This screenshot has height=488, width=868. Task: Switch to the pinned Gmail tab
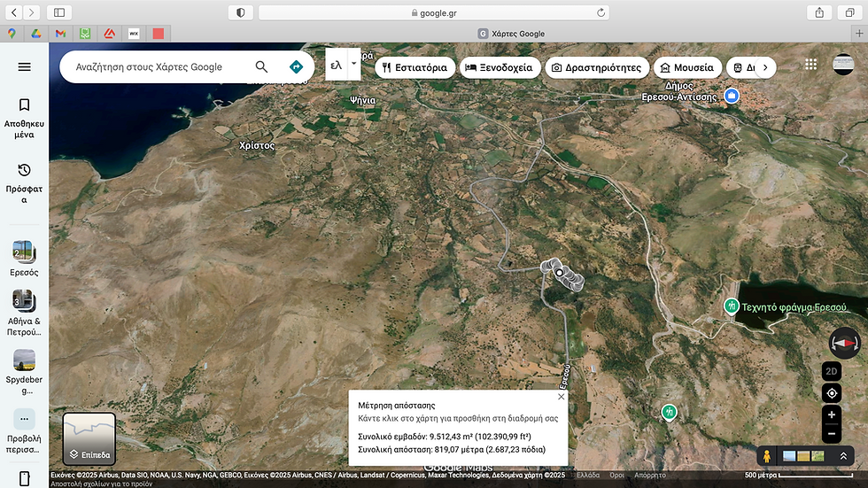pyautogui.click(x=60, y=34)
